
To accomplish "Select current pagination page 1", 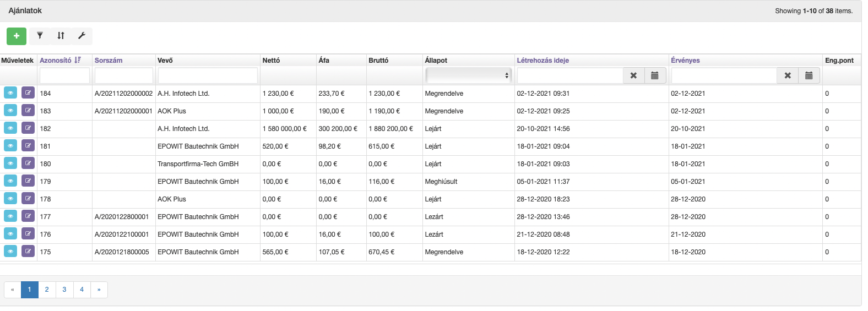I will [30, 290].
